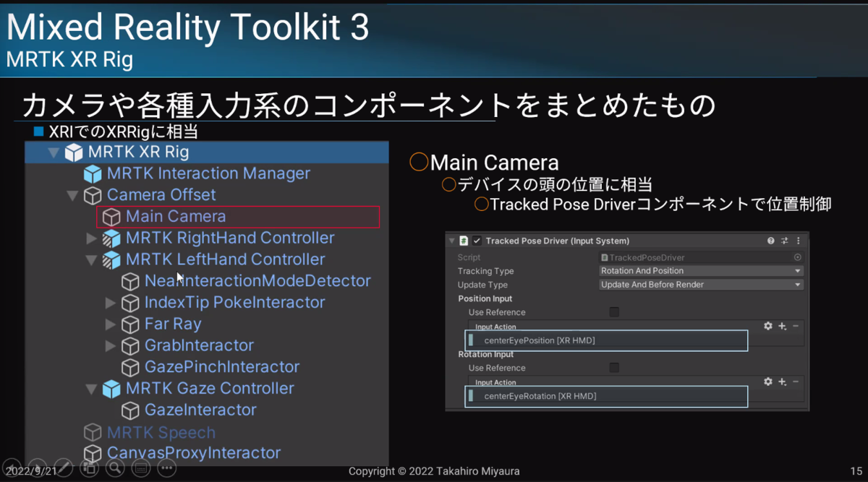The height and width of the screenshot is (482, 868).
Task: Click the GazePinchInteractor cube icon
Action: 130,367
